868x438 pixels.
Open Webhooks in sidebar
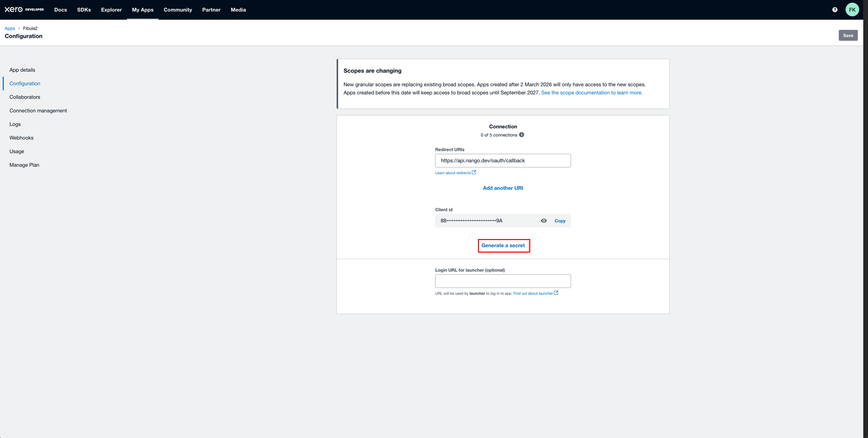tap(21, 138)
